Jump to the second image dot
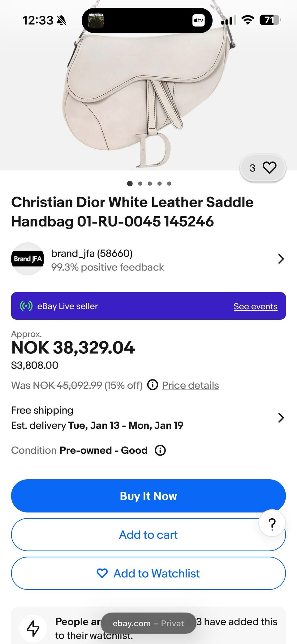Image resolution: width=297 pixels, height=644 pixels. point(140,184)
